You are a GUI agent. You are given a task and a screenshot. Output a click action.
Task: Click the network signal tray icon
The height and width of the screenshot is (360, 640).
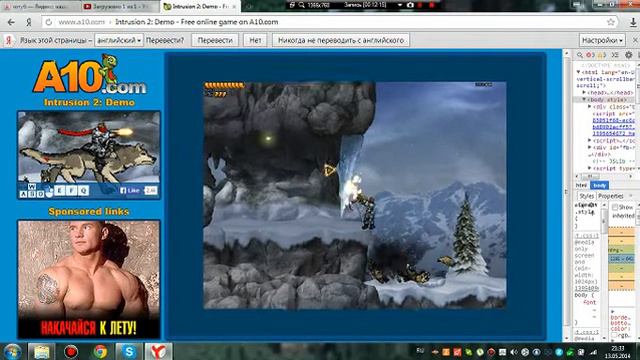point(593,352)
